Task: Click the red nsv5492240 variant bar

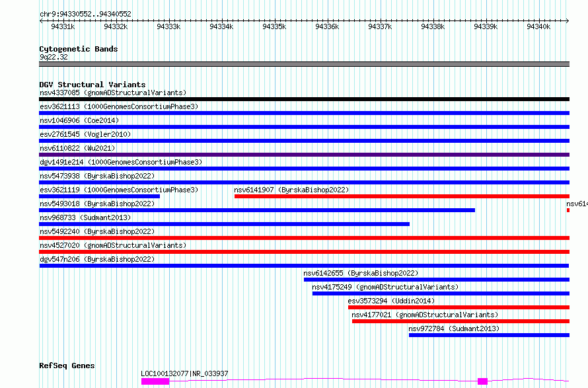Action: tap(304, 238)
